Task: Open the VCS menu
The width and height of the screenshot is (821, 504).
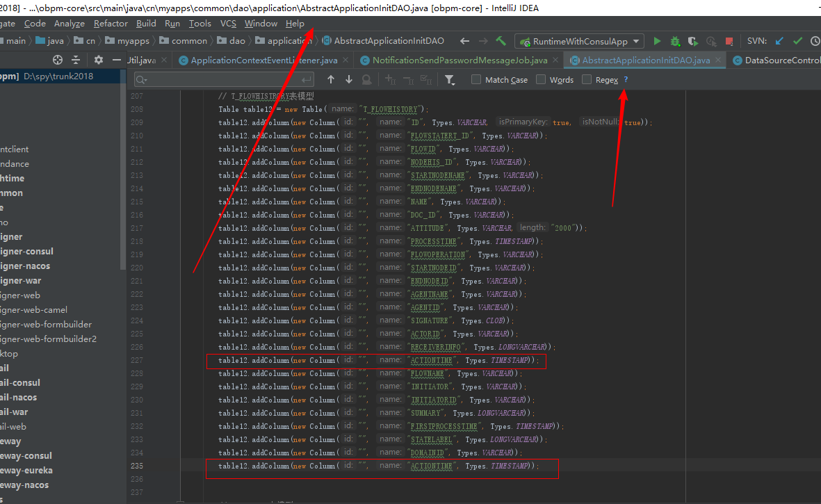Action: [228, 24]
